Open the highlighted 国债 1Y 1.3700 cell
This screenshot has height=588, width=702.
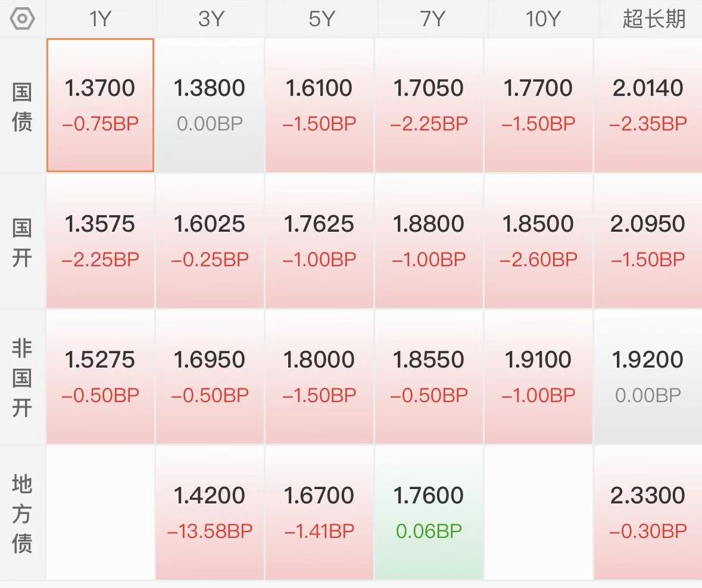pos(100,105)
